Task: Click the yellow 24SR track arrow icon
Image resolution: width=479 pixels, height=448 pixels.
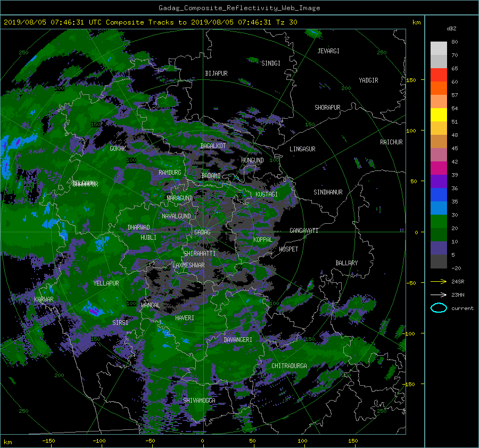Action: point(439,281)
